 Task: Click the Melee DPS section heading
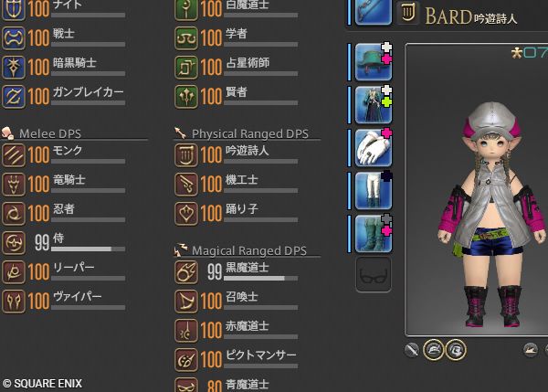tap(50, 133)
